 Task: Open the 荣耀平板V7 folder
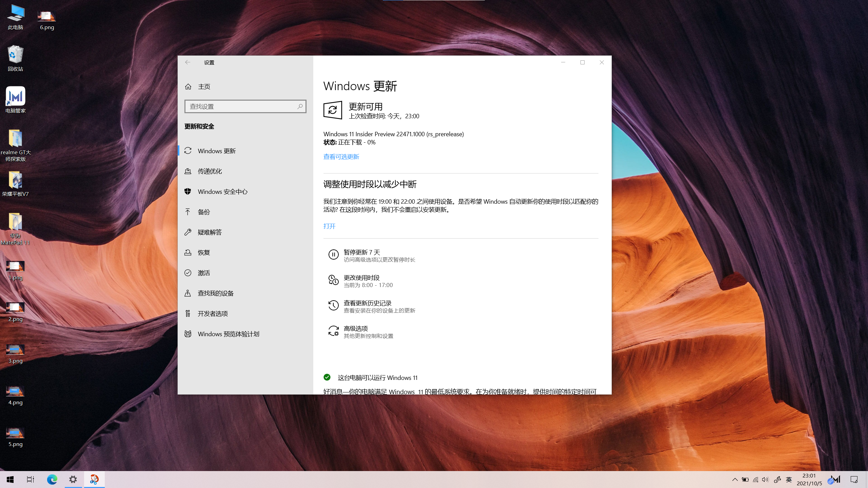pos(16,184)
